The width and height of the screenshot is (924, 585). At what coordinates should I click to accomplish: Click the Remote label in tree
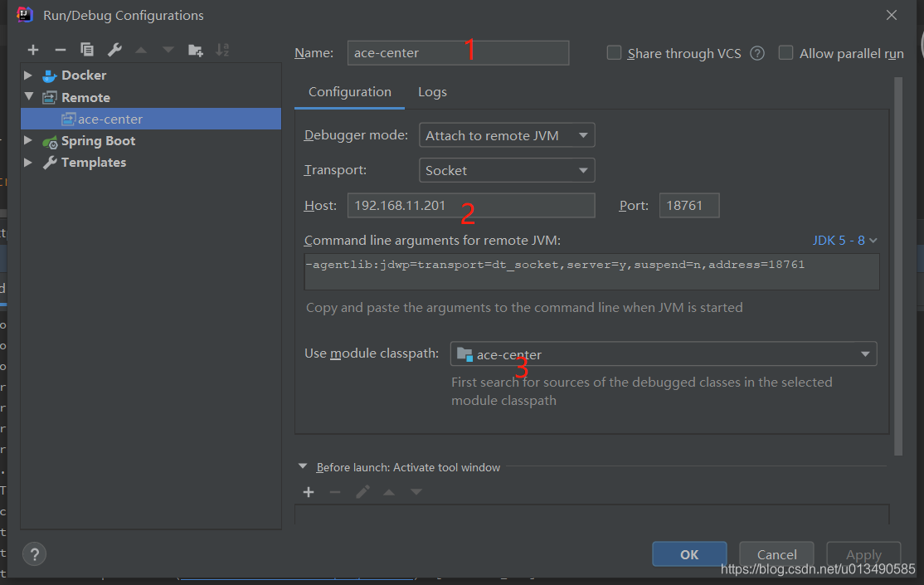(x=86, y=97)
